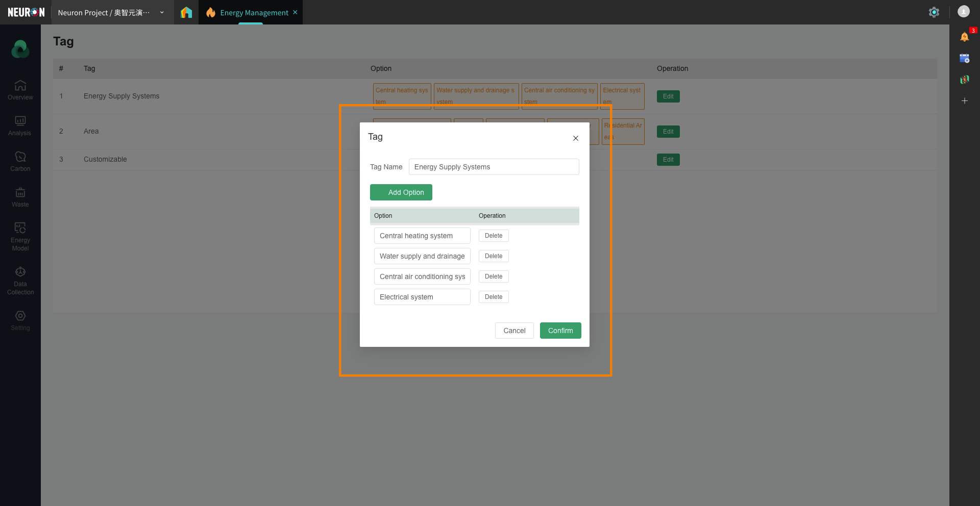Click the home icon tab
980x506 pixels.
[186, 12]
